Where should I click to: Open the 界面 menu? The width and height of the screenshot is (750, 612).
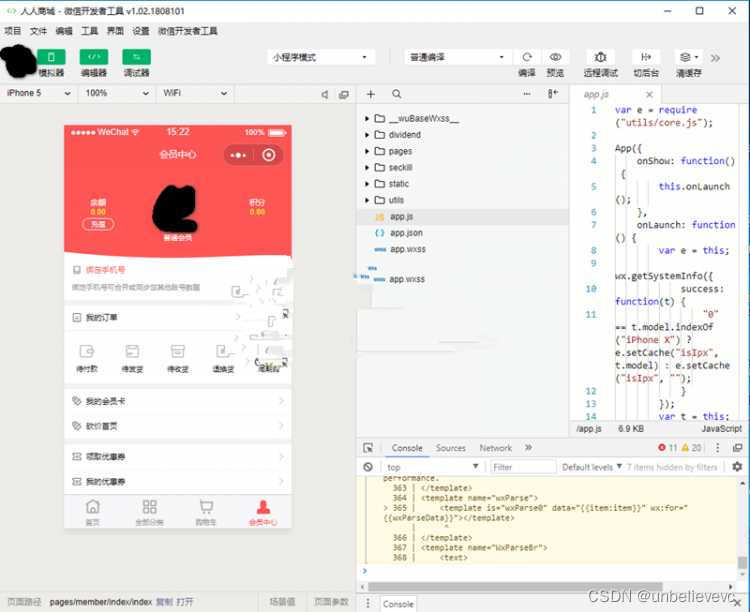click(x=115, y=31)
